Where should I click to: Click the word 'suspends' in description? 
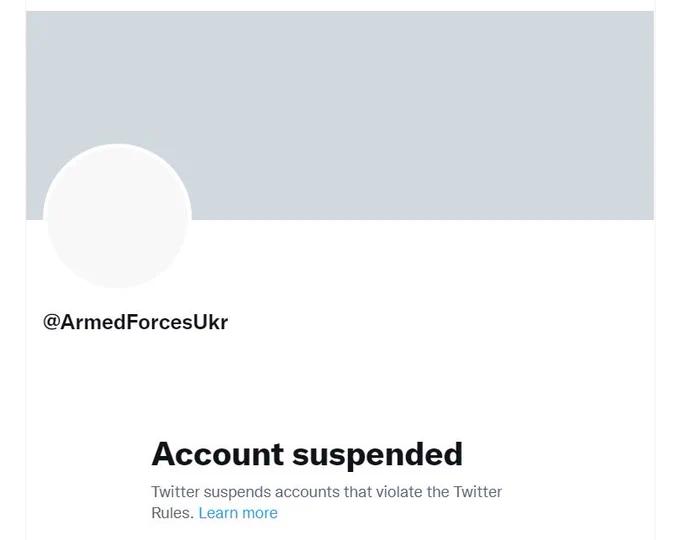[237, 492]
